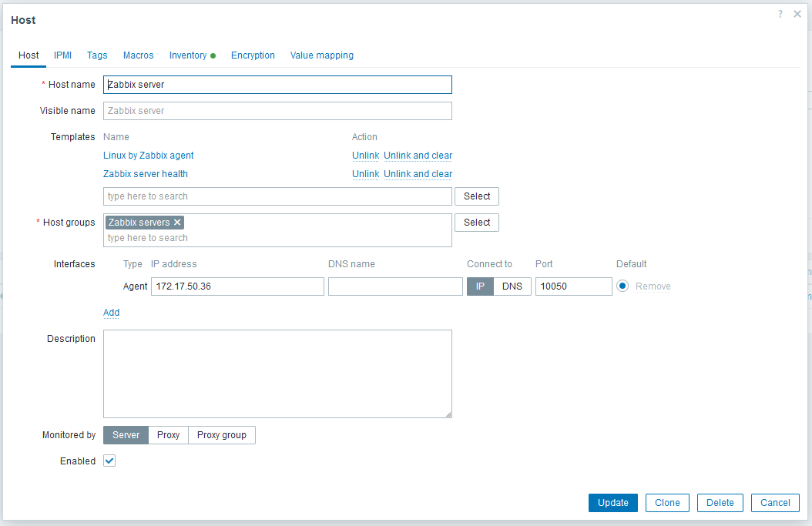Choose Proxy for Monitored by
812x526 pixels.
coord(168,435)
